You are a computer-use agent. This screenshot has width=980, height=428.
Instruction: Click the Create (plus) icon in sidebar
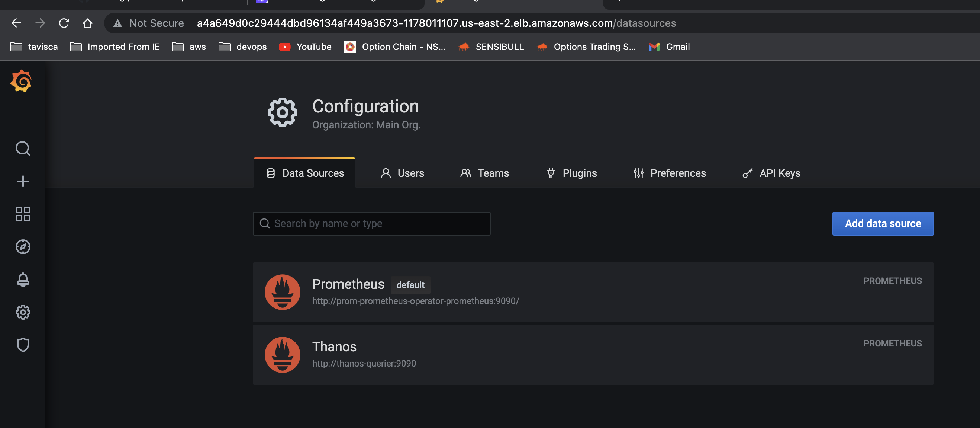point(23,181)
